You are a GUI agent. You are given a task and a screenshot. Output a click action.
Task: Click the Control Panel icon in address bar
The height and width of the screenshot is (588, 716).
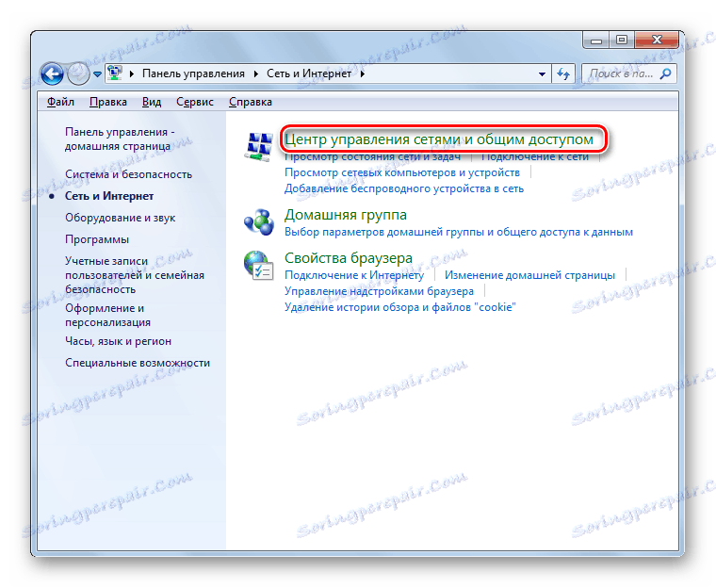tap(115, 73)
